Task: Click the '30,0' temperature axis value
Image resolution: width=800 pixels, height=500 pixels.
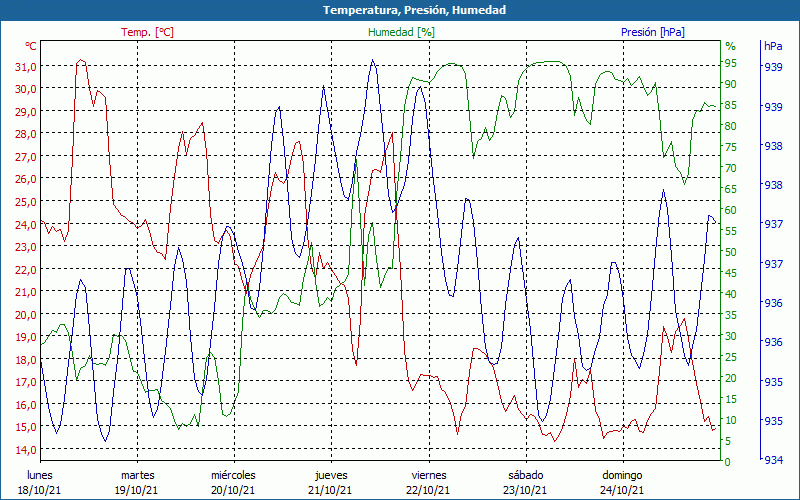Action: point(26,89)
